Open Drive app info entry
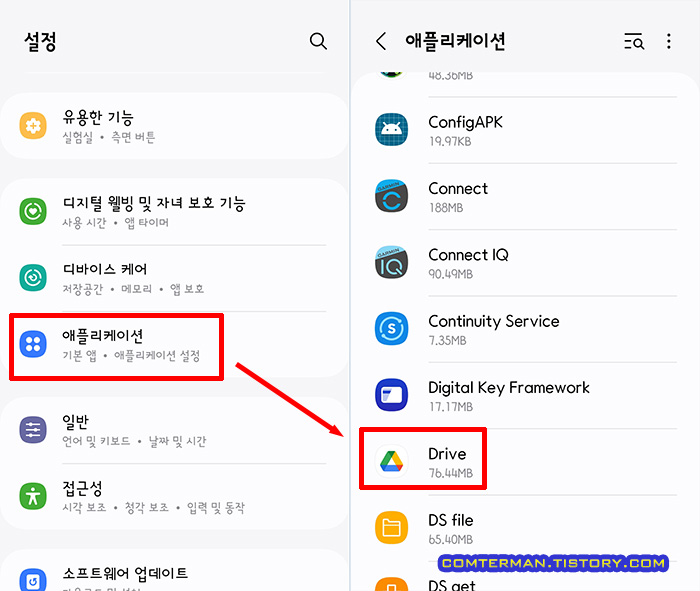This screenshot has width=700, height=591. click(x=525, y=462)
